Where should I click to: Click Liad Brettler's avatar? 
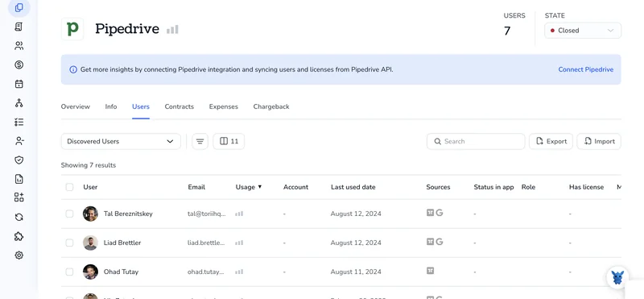point(90,243)
